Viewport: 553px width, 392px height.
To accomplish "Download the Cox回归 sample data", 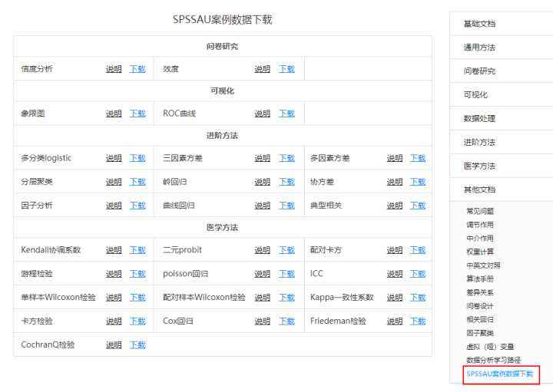I will (x=286, y=321).
